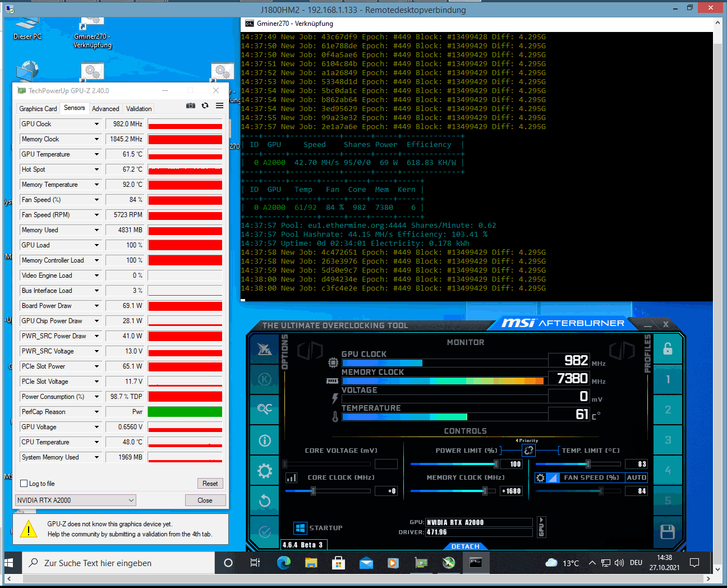The width and height of the screenshot is (727, 588).
Task: Switch to the Advanced tab
Action: (105, 109)
